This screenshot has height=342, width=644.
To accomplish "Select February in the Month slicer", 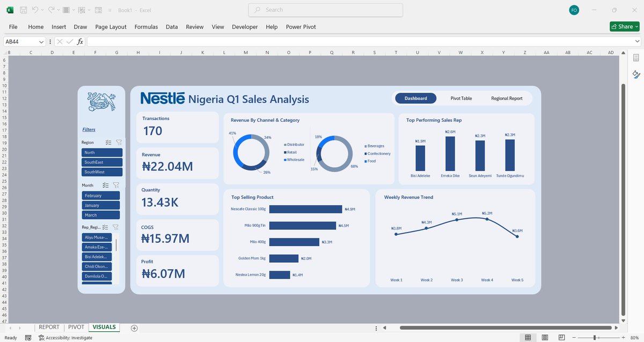I will (101, 196).
